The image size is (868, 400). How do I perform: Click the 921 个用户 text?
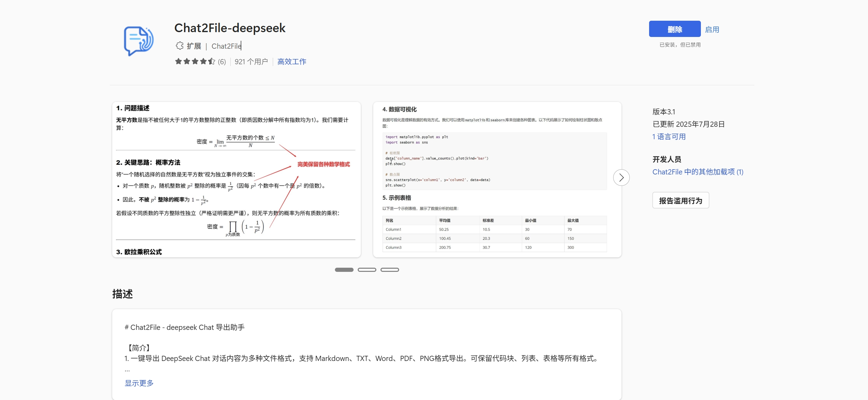pos(251,61)
